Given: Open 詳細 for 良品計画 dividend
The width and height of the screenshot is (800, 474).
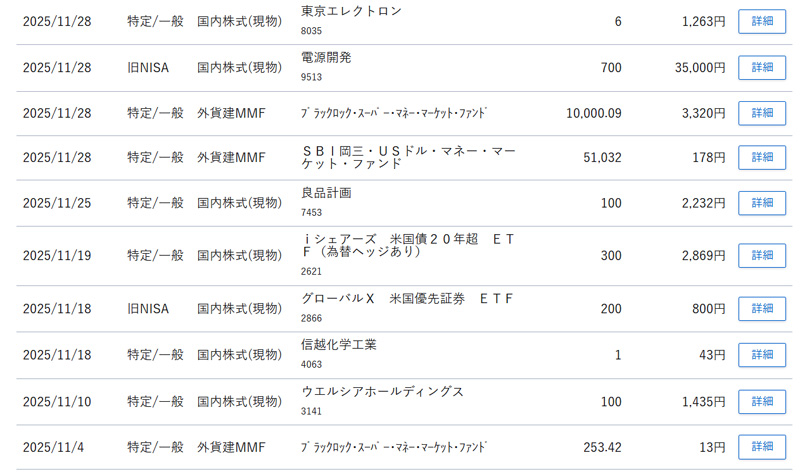Looking at the screenshot, I should click(761, 203).
